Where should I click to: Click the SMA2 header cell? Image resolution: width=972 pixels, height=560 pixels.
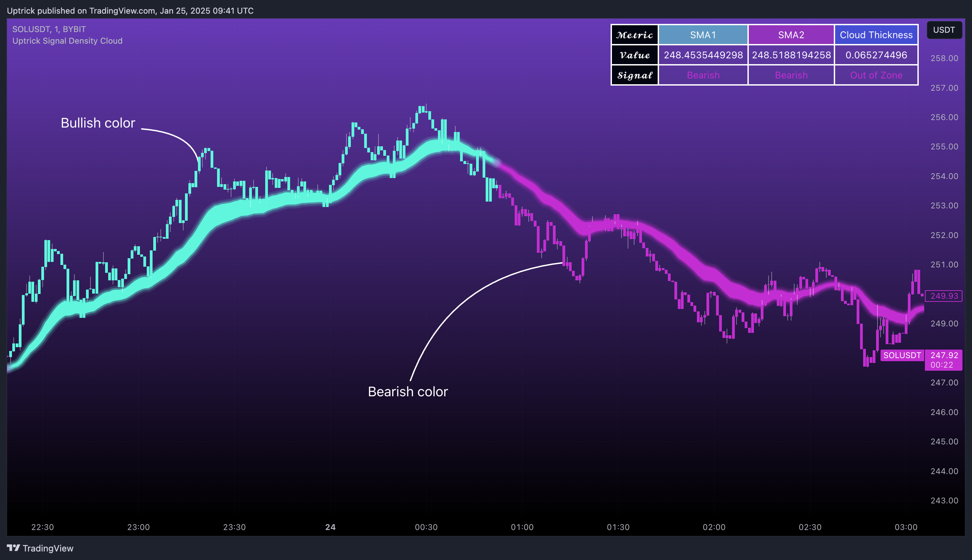pos(791,35)
